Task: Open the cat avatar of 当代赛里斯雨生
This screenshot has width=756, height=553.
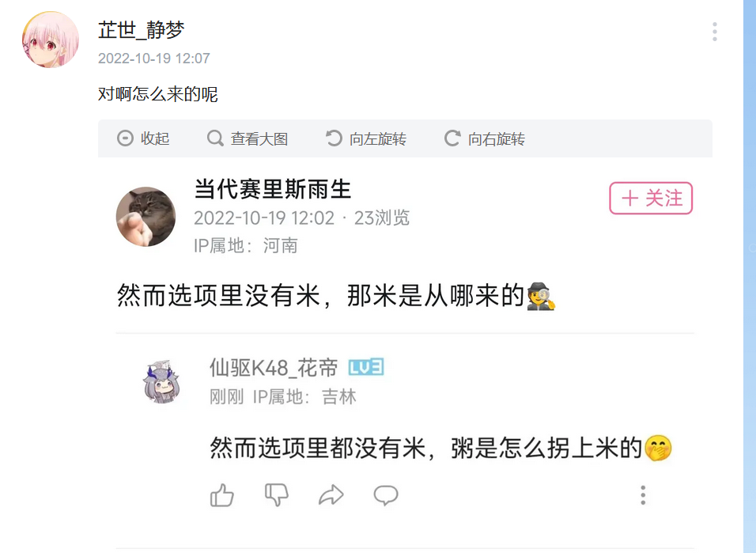Action: pos(146,217)
